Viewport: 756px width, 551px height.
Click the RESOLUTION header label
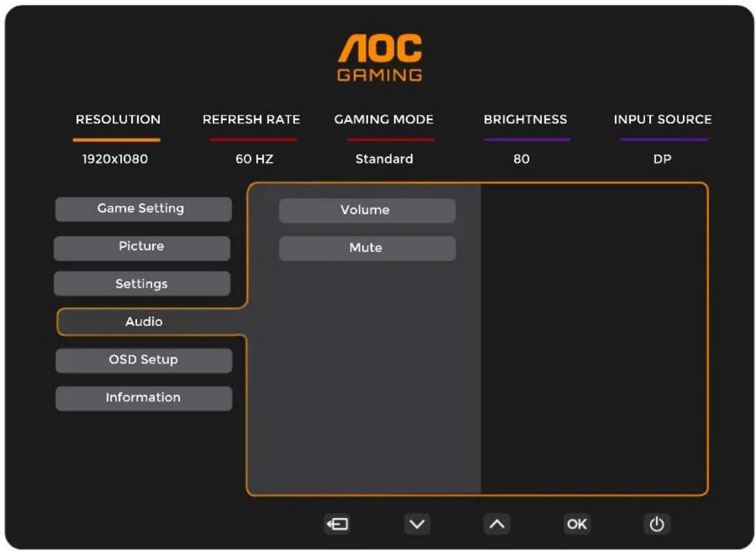[x=118, y=120]
